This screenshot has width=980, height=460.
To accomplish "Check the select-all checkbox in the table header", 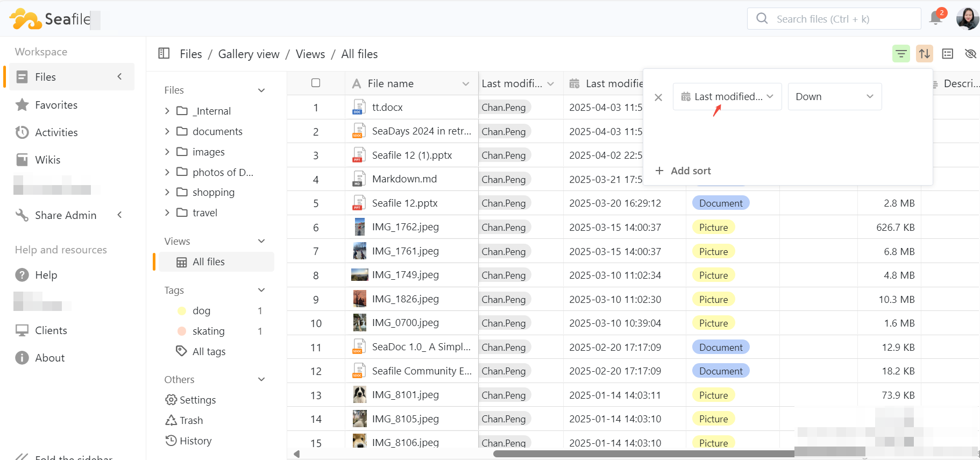I will point(316,83).
